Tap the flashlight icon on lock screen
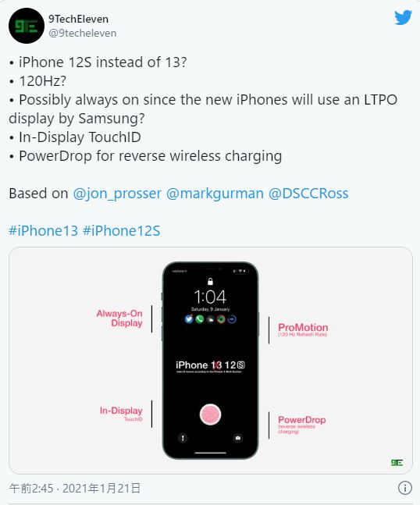The image size is (420, 505). pos(183,438)
